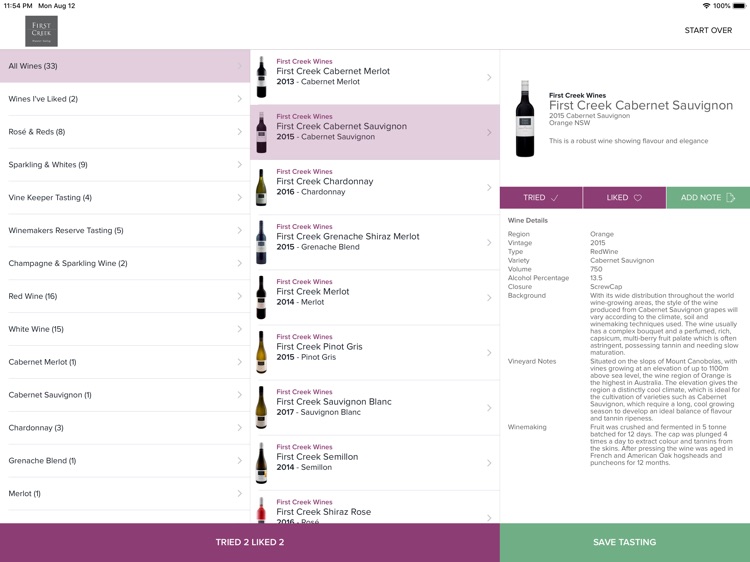Screen dimensions: 750x562
Task: Click the START OVER button
Action: [x=708, y=30]
